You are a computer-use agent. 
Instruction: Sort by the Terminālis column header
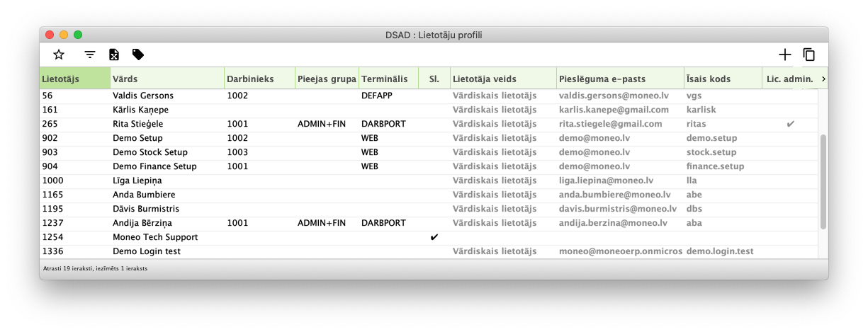pos(388,79)
